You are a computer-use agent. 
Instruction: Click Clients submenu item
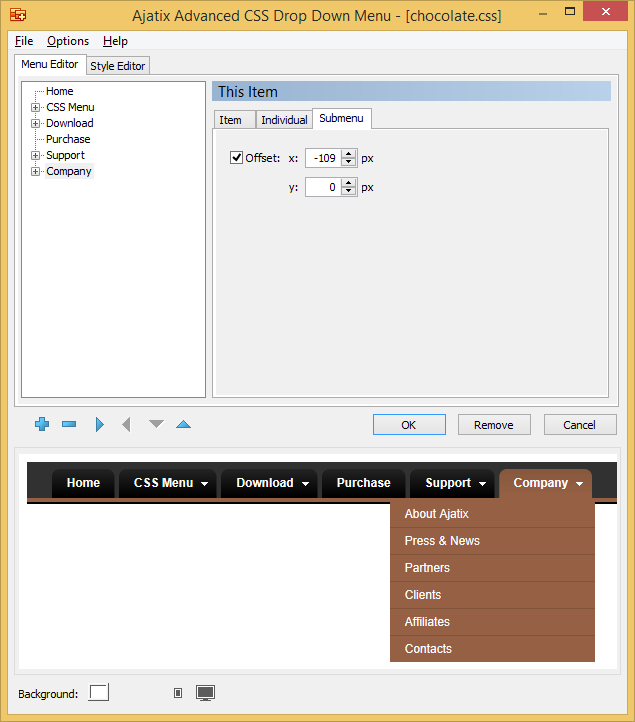(492, 595)
